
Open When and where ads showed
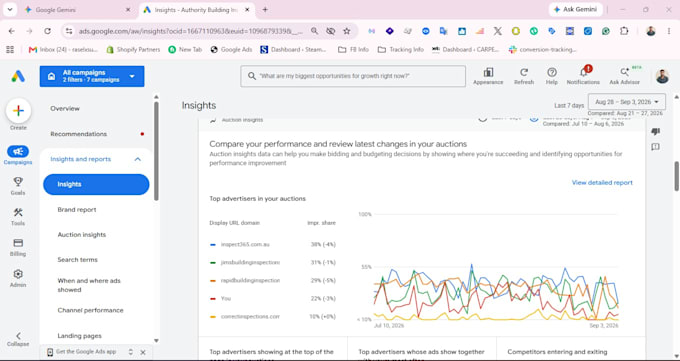click(x=89, y=285)
